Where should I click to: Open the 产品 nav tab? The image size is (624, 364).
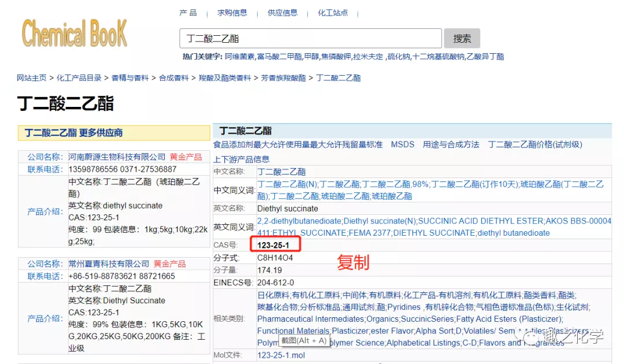[188, 13]
